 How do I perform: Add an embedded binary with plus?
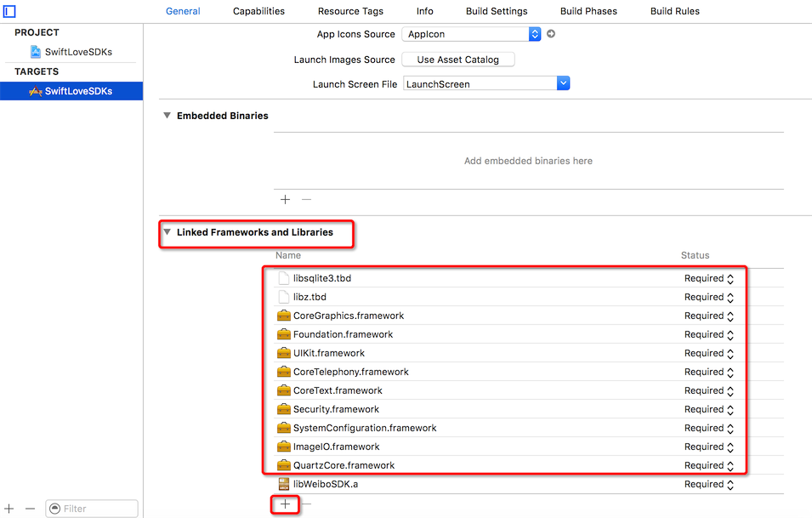coord(286,199)
